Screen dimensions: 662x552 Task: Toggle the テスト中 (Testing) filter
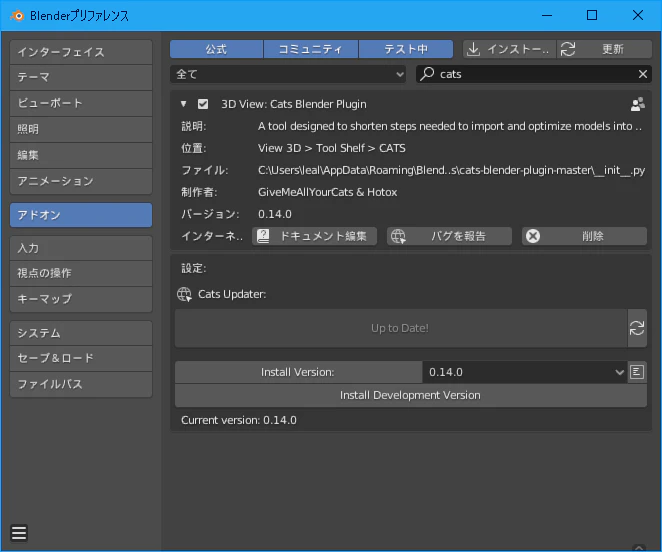406,49
